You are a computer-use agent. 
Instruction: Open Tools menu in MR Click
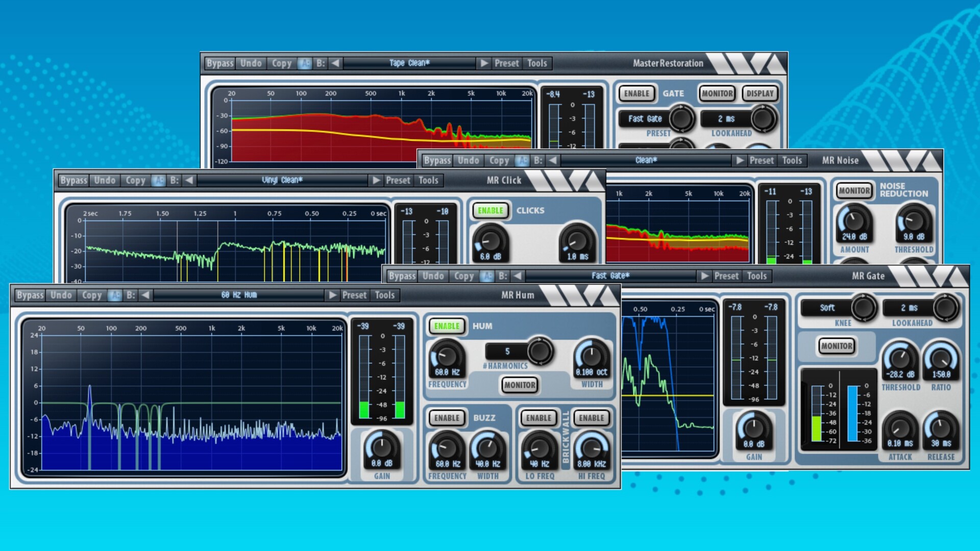tap(428, 180)
